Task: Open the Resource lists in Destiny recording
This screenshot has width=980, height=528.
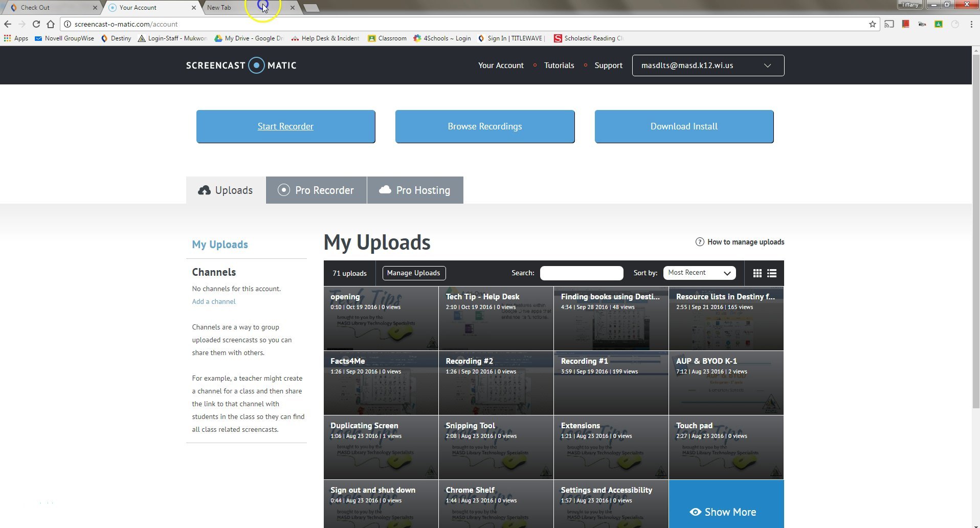Action: pos(726,319)
